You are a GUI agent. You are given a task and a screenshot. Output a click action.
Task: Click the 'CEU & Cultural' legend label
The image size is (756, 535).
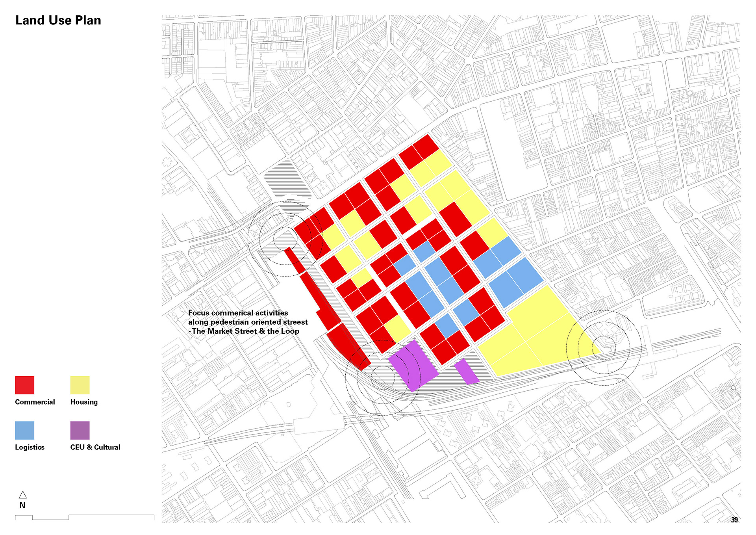click(x=95, y=447)
